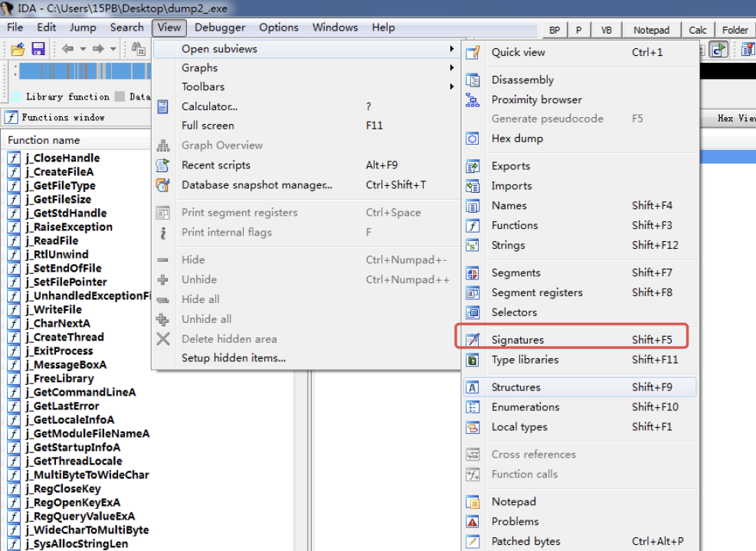Image resolution: width=756 pixels, height=551 pixels.
Task: Click the Library function color legend swatch
Action: 16,97
